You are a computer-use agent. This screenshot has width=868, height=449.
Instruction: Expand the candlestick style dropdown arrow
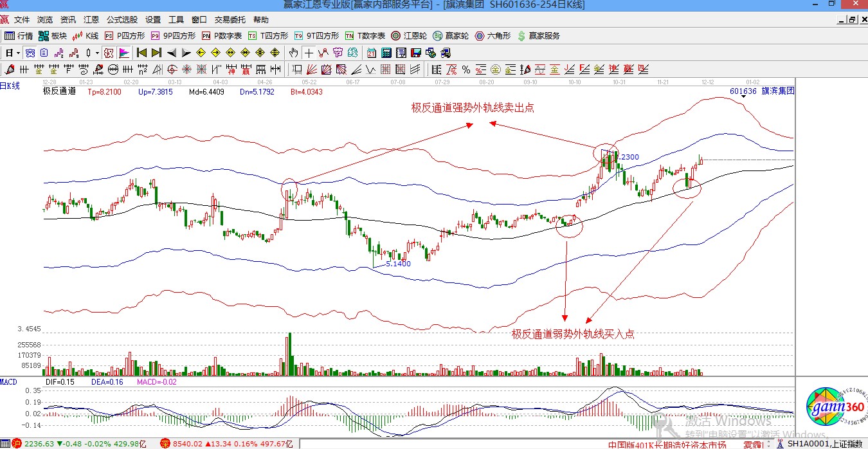(97, 53)
